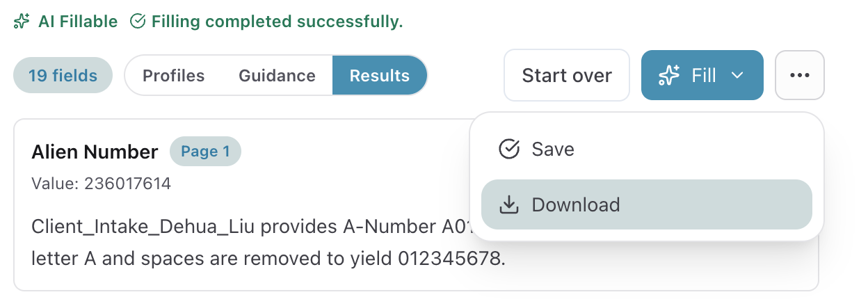This screenshot has width=868, height=306.
Task: Click the Page 1 badge
Action: [205, 151]
